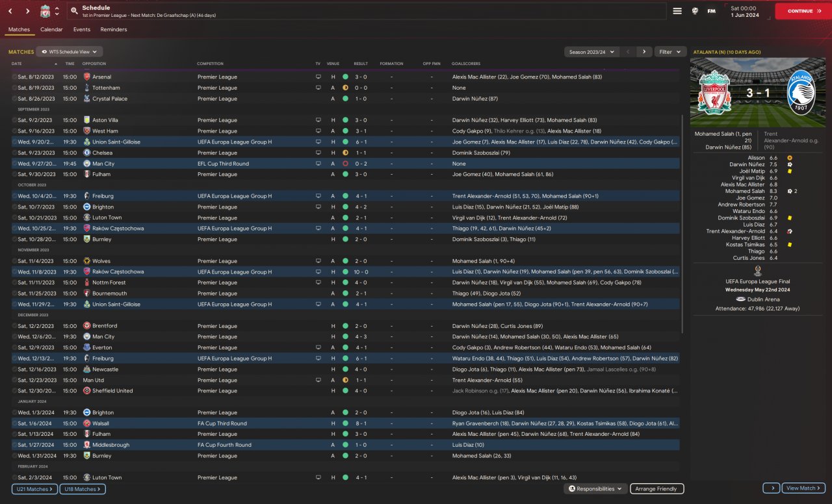The image size is (832, 504).
Task: Open the Season 2023/24 dropdown
Action: tap(591, 51)
